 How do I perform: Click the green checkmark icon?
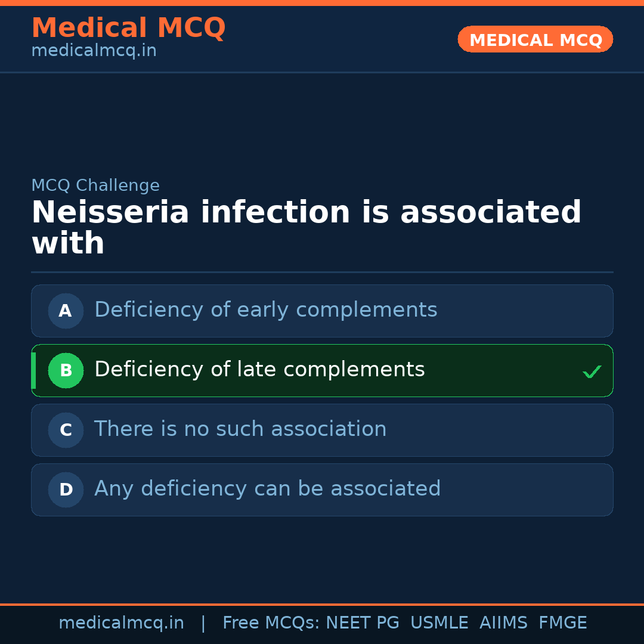pos(592,372)
